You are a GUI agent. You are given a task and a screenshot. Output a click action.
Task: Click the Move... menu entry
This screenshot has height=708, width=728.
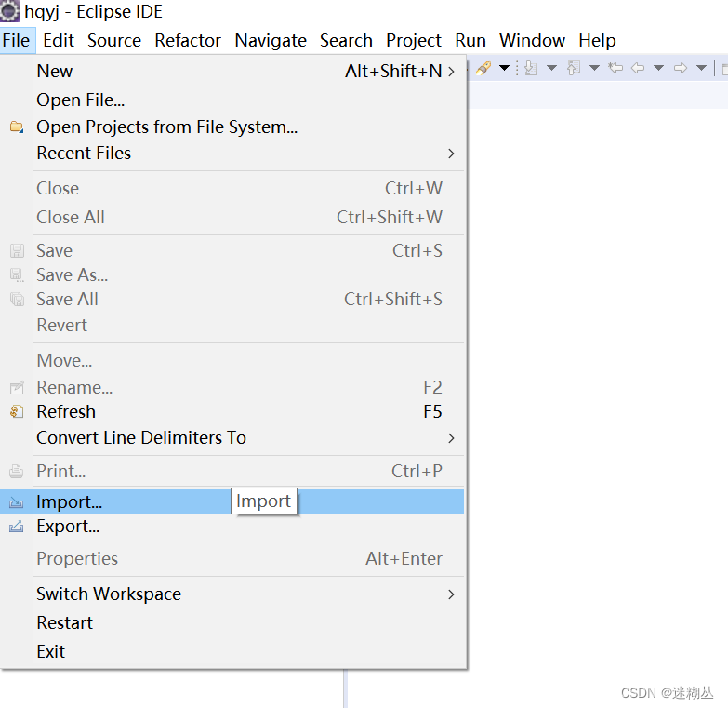[x=232, y=360]
